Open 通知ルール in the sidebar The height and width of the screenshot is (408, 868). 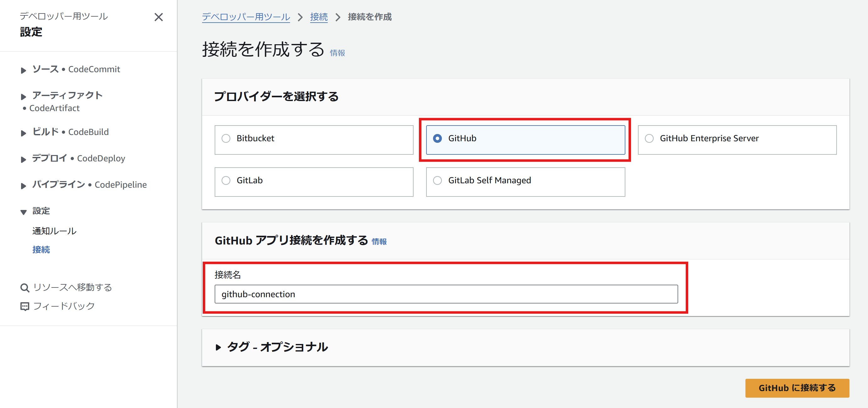coord(54,231)
